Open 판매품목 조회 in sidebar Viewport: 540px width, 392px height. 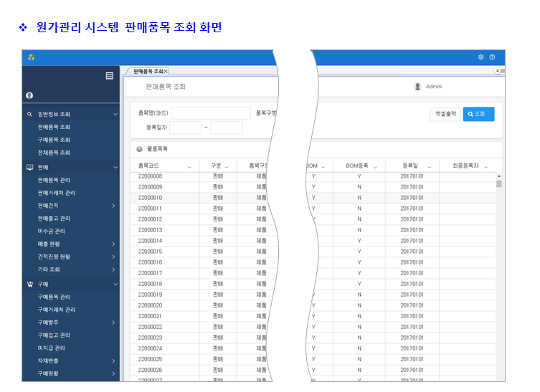coord(54,127)
